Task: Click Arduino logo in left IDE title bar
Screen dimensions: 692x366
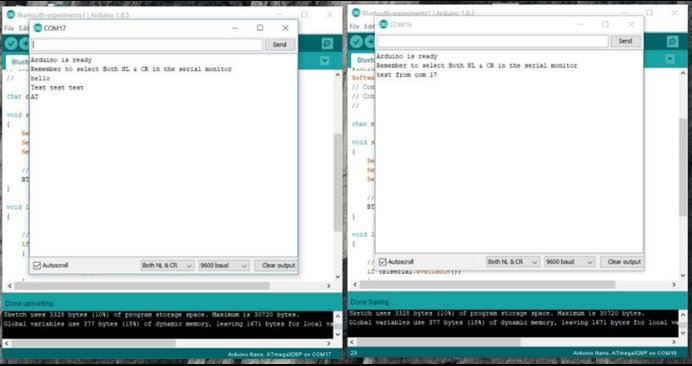Action: (11, 14)
